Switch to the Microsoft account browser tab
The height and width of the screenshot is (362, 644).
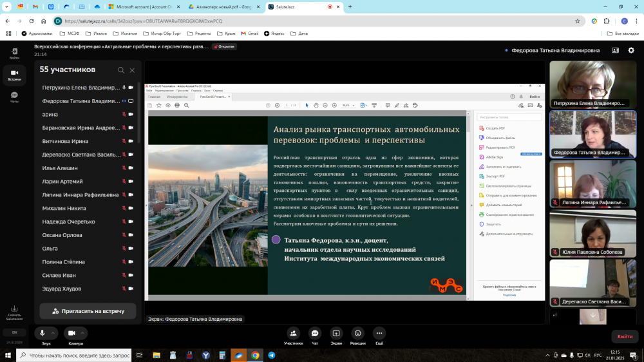point(145,6)
